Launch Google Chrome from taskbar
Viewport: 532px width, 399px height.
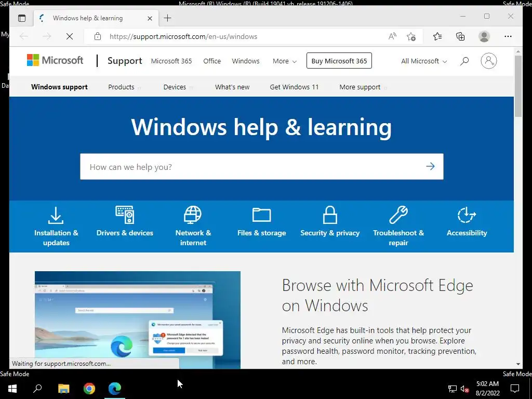(89, 389)
